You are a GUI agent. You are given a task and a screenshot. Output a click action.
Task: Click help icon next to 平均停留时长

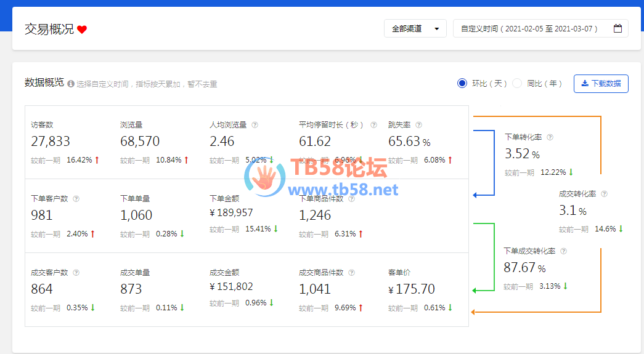tap(373, 125)
